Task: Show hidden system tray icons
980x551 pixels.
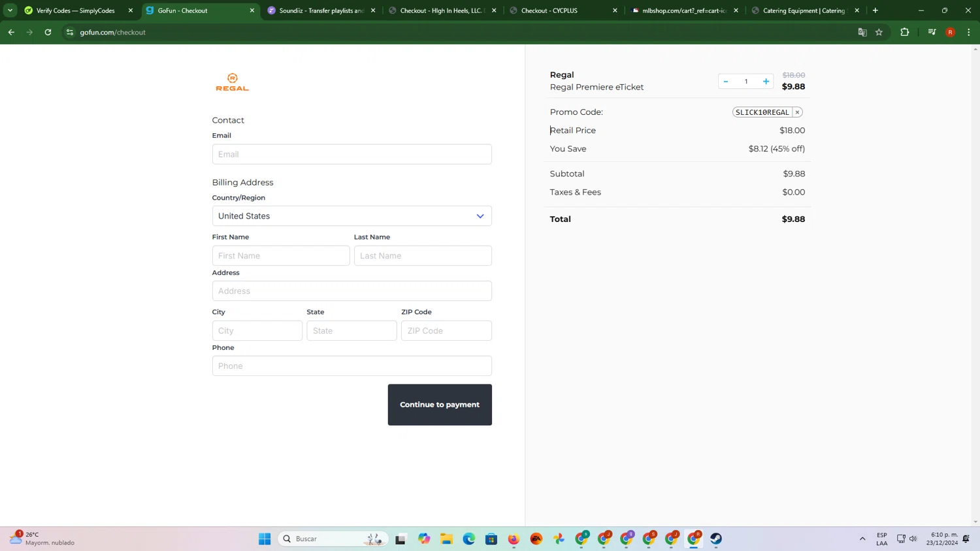Action: coord(862,539)
